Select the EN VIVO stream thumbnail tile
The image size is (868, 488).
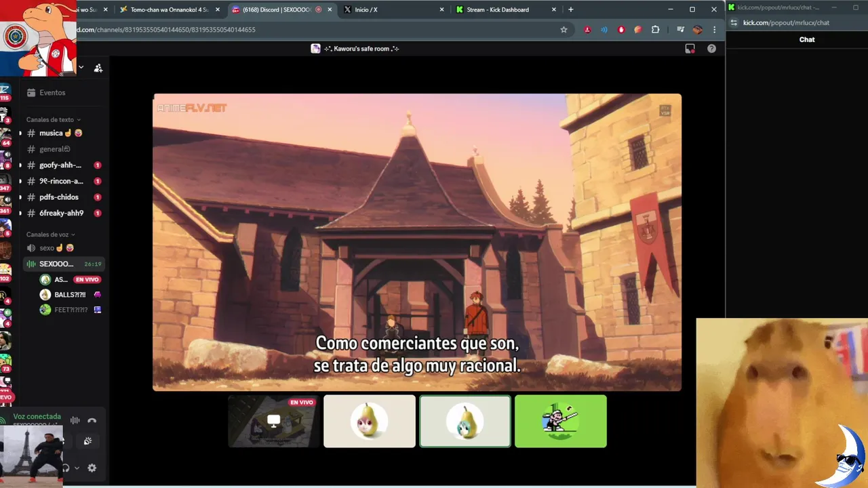pos(273,421)
